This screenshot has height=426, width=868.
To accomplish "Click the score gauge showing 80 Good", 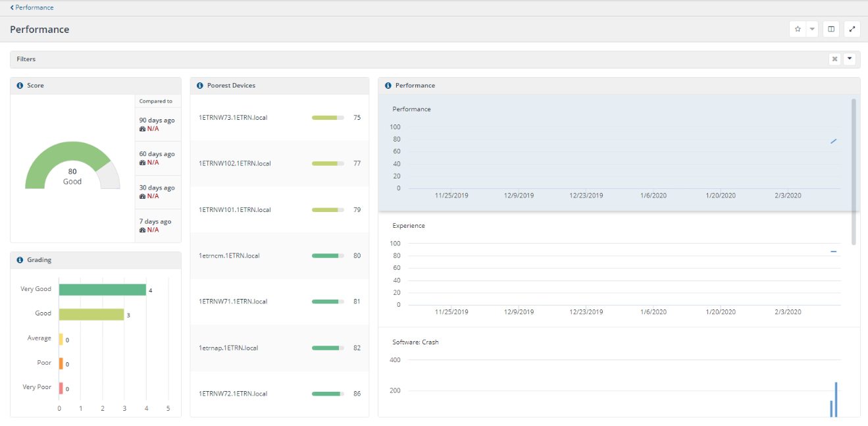I will click(72, 166).
